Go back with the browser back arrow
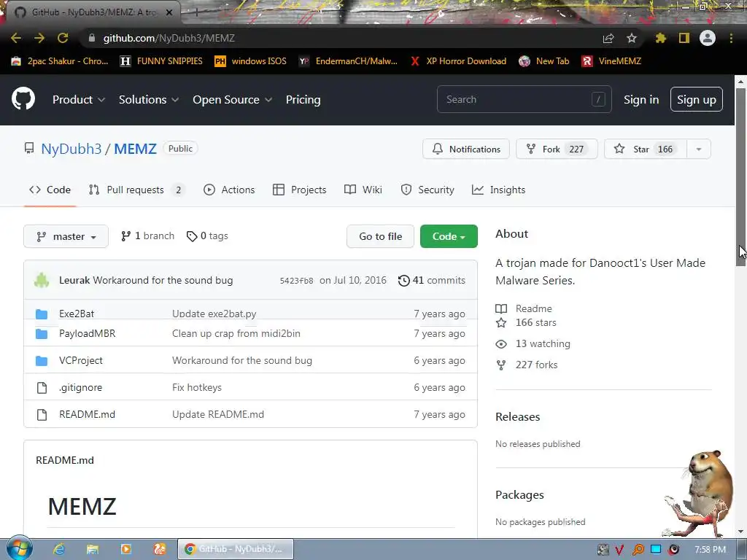Image resolution: width=747 pixels, height=560 pixels. tap(16, 38)
